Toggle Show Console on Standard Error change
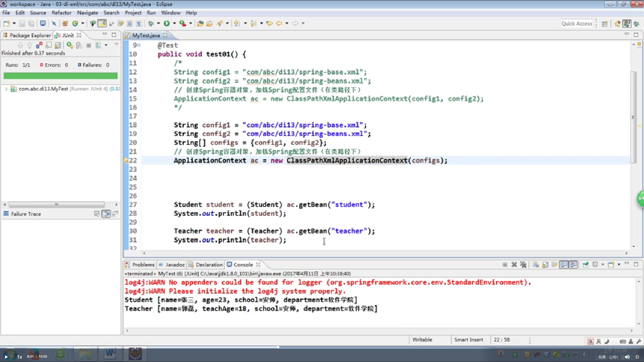The image size is (644, 362). tap(574, 265)
